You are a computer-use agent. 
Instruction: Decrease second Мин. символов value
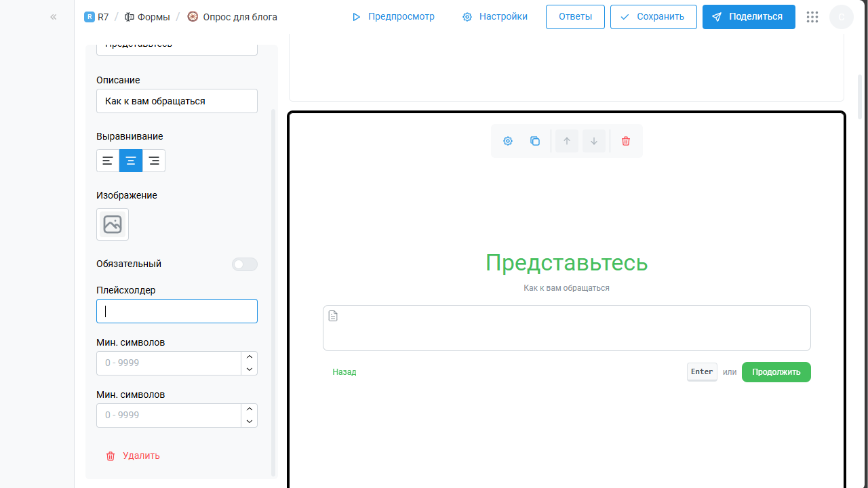[x=250, y=422]
